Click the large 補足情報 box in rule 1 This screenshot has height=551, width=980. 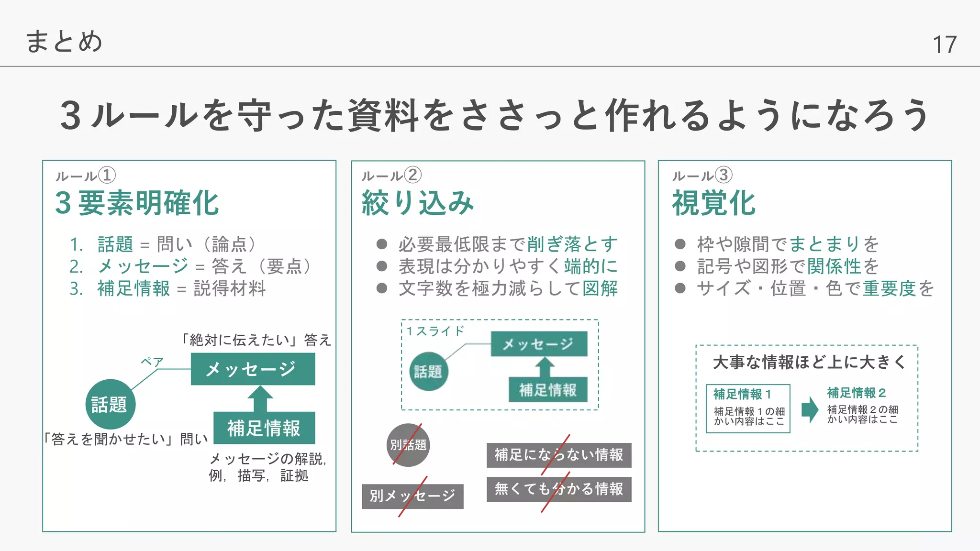264,428
